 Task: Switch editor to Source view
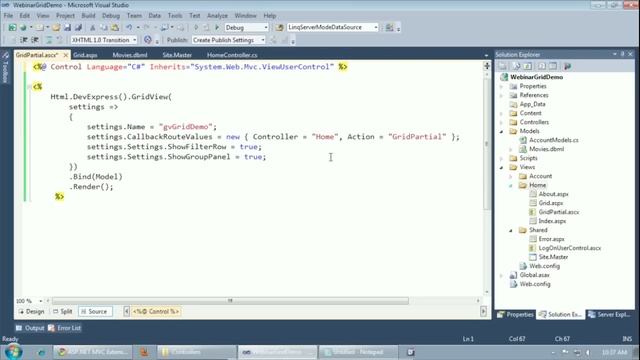click(94, 311)
